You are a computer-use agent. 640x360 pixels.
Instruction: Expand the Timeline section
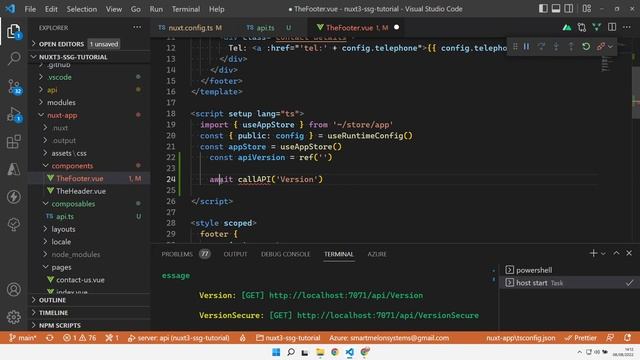(89, 313)
